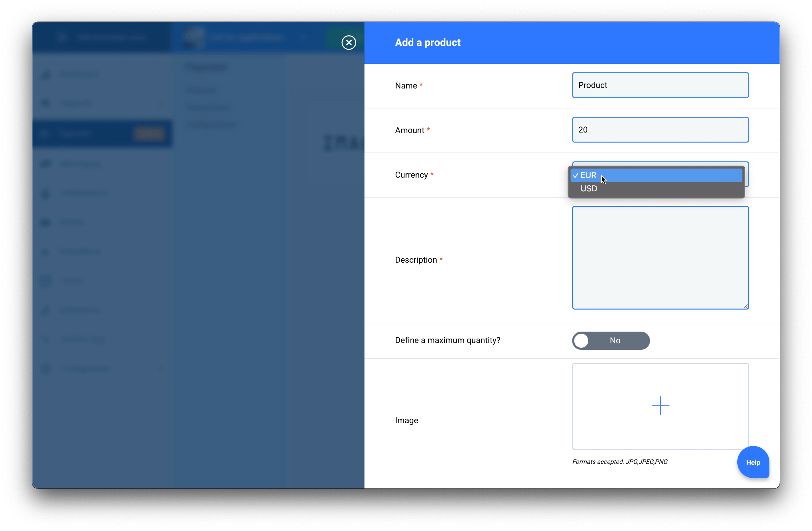Click the plus icon to upload image

pyautogui.click(x=660, y=405)
